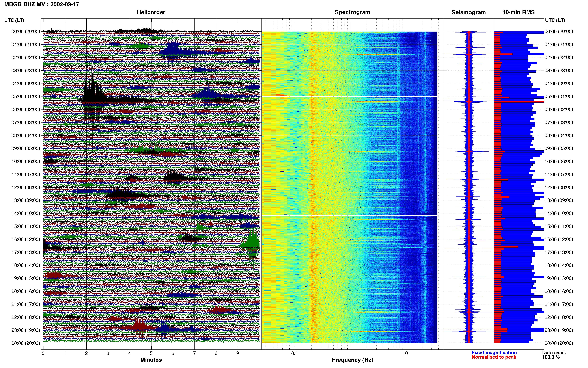The image size is (588, 368).
Task: Click the 100.0 % data availability value
Action: click(x=551, y=357)
